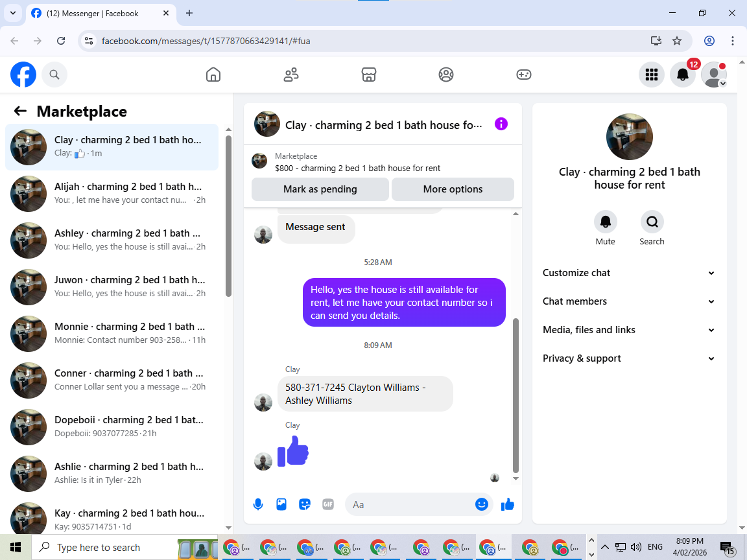Choose a GIF
747x560 pixels.
pos(327,504)
